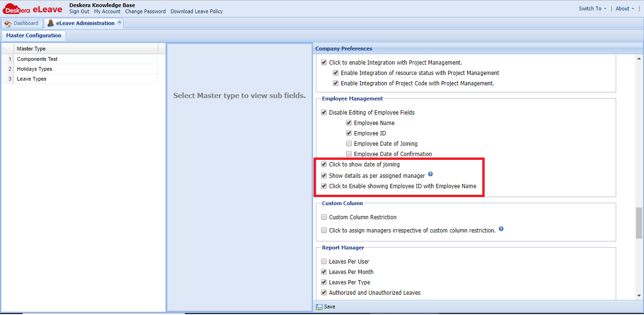Check assign managers irrespective of restriction
The image size is (644, 315).
click(324, 230)
